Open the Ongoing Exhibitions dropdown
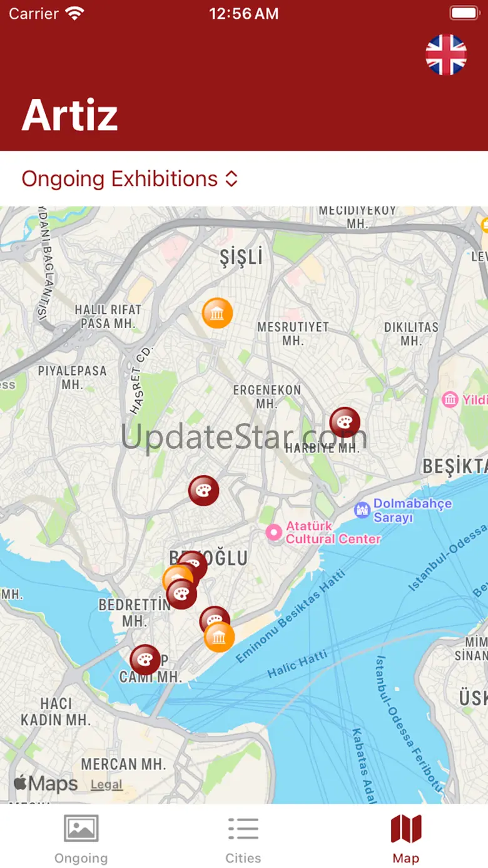 point(130,179)
